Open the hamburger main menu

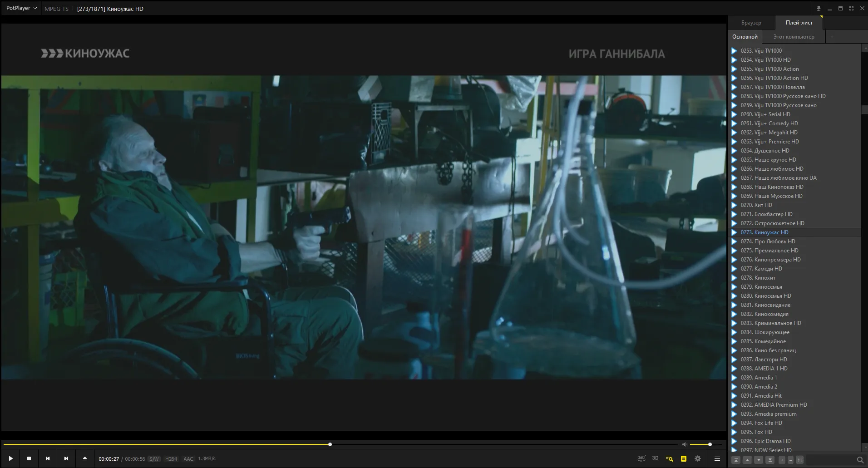pyautogui.click(x=717, y=458)
